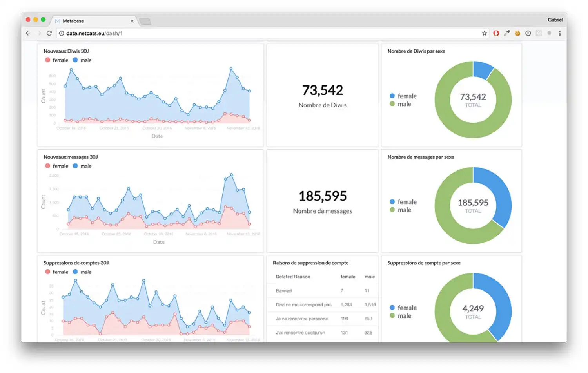588x373 pixels.
Task: Click the 659 male value cell
Action: pyautogui.click(x=368, y=319)
